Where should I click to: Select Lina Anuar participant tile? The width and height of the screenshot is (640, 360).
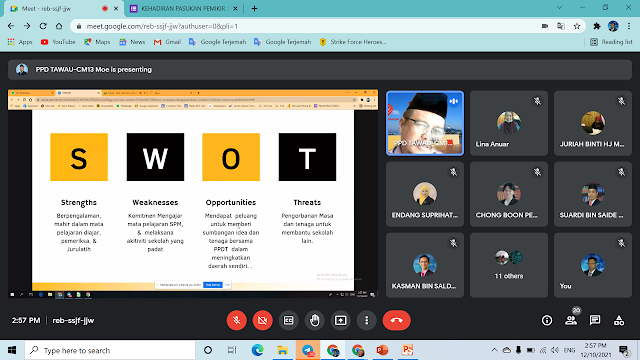(x=509, y=123)
